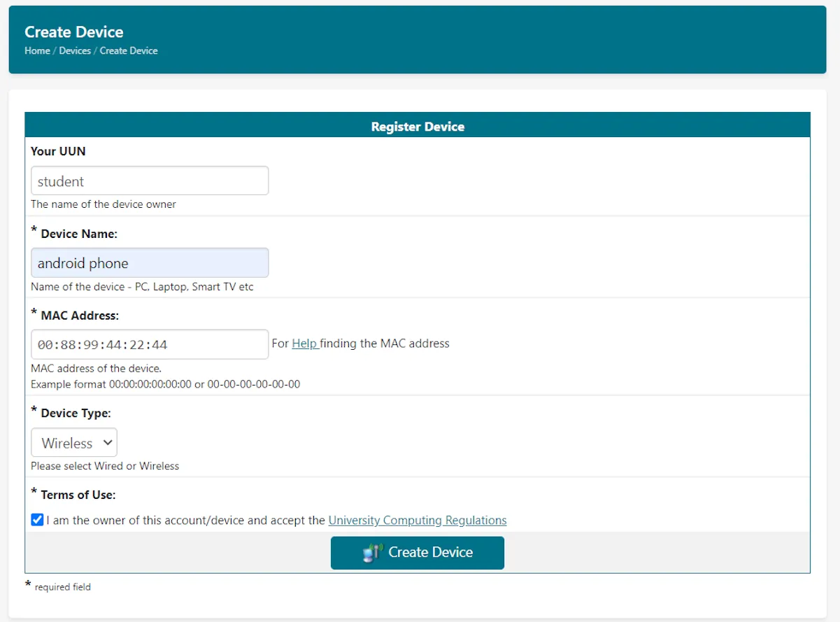Viewport: 840px width, 622px height.
Task: Navigate to the Devices breadcrumb
Action: [75, 50]
